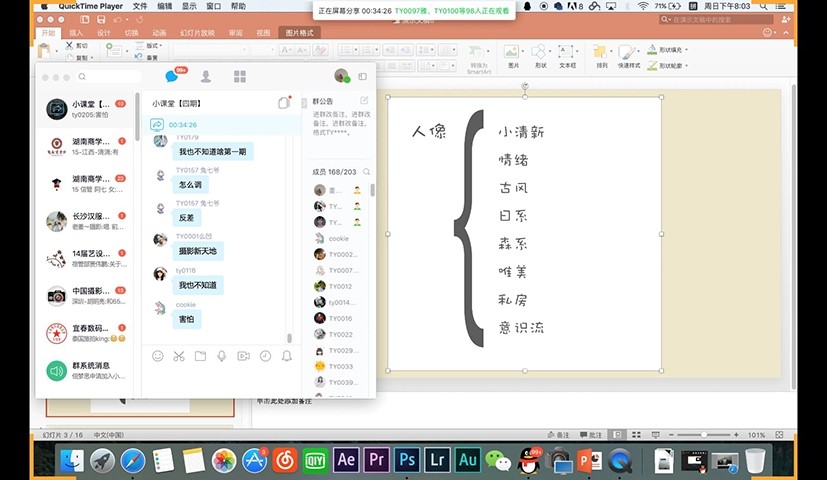Expand the 复制 copy dropdown arrow

92,57
